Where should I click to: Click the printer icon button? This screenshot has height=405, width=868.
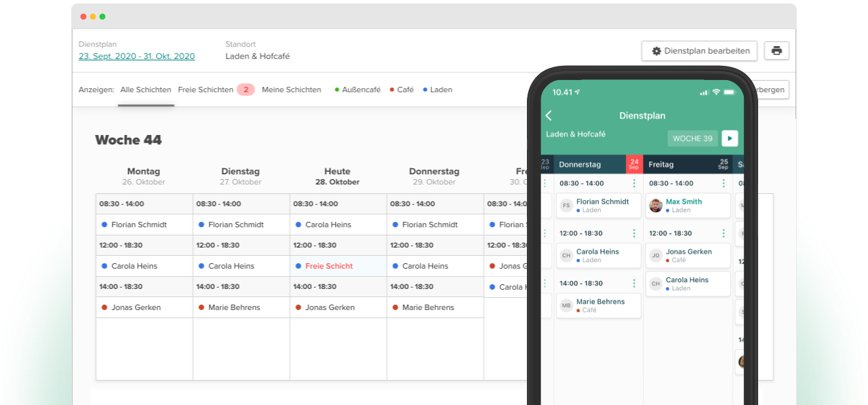pyautogui.click(x=776, y=51)
